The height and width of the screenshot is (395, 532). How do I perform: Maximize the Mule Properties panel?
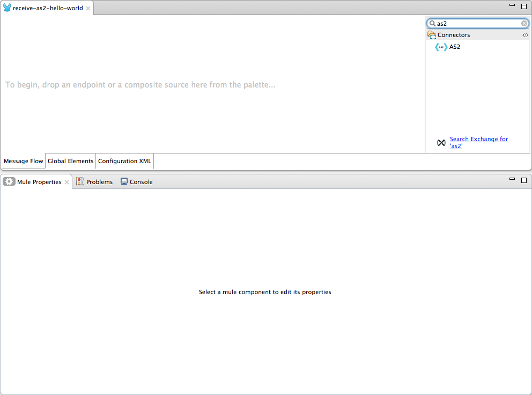coord(523,180)
